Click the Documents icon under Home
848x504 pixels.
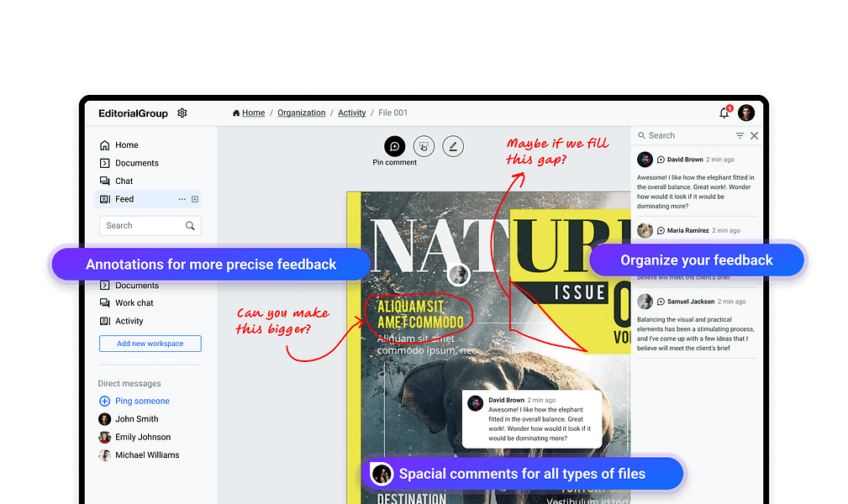pyautogui.click(x=105, y=163)
